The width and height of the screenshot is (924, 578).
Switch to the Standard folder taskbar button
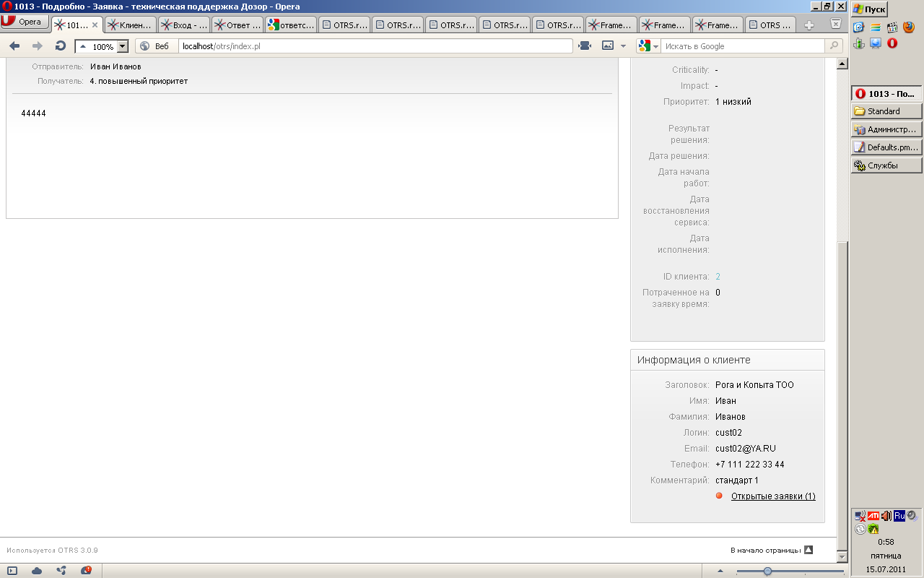point(886,111)
